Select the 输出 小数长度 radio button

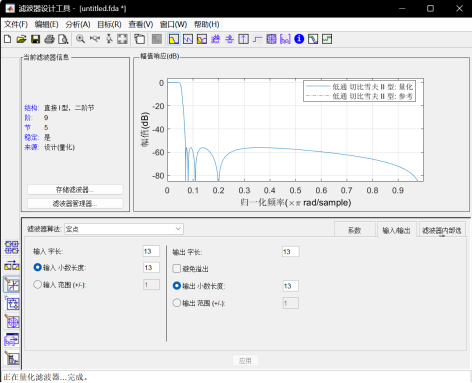click(177, 286)
